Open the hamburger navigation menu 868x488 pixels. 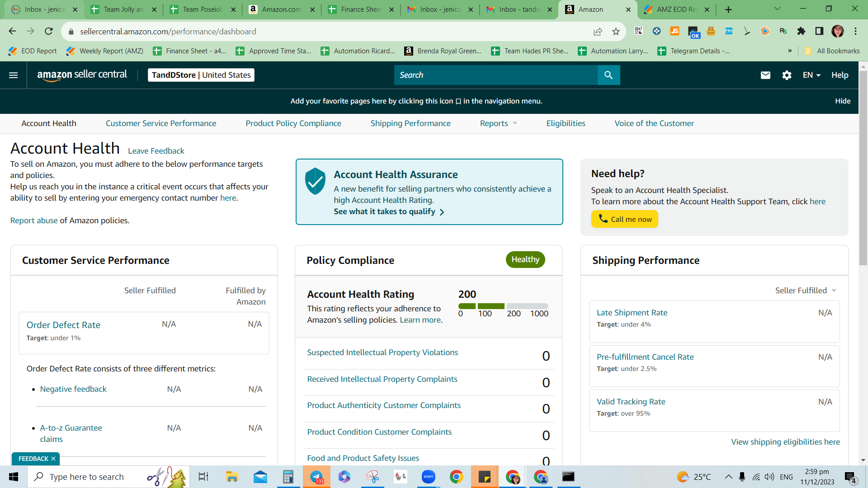coord(14,75)
